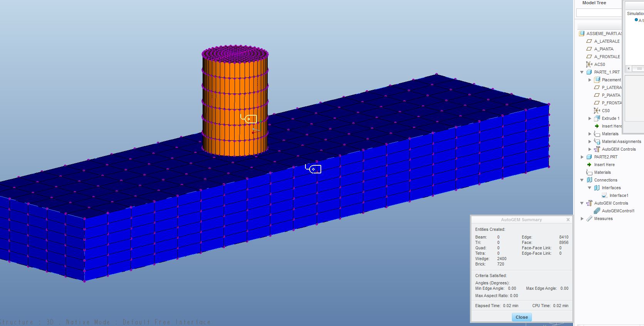Screen dimensions: 644x326
Task: Close the AutoGEM Summary dialog with Close button
Action: 522,317
